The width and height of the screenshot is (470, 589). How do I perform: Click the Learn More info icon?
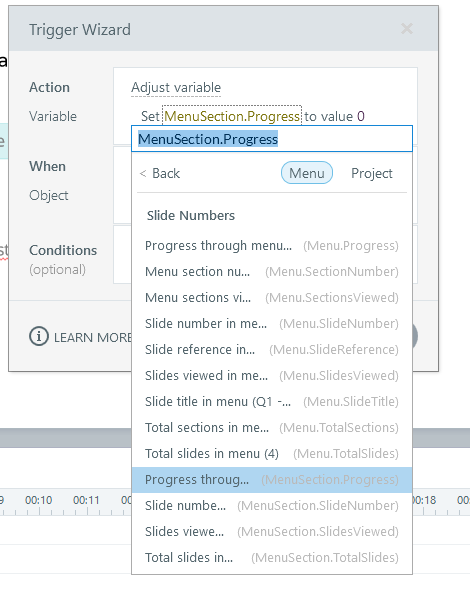pyautogui.click(x=39, y=337)
